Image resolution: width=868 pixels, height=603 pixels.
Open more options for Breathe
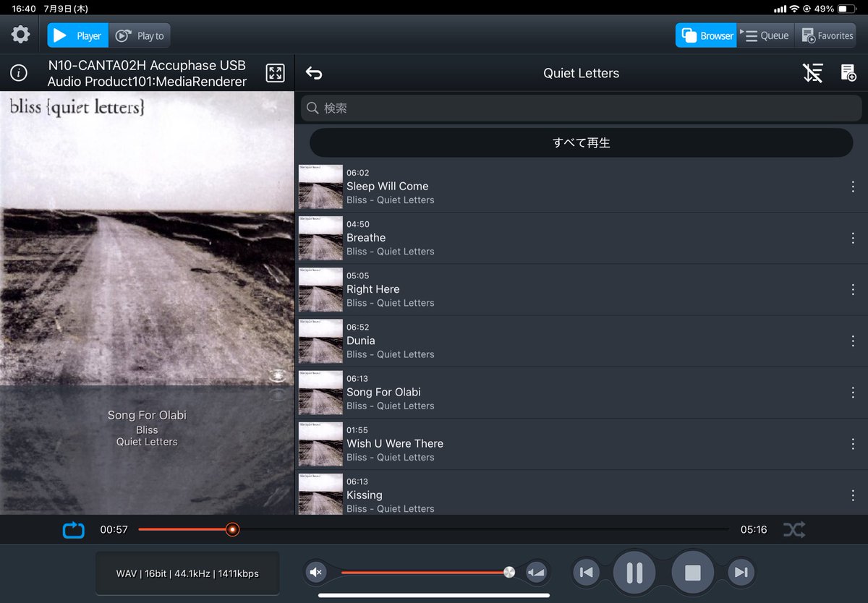[853, 238]
